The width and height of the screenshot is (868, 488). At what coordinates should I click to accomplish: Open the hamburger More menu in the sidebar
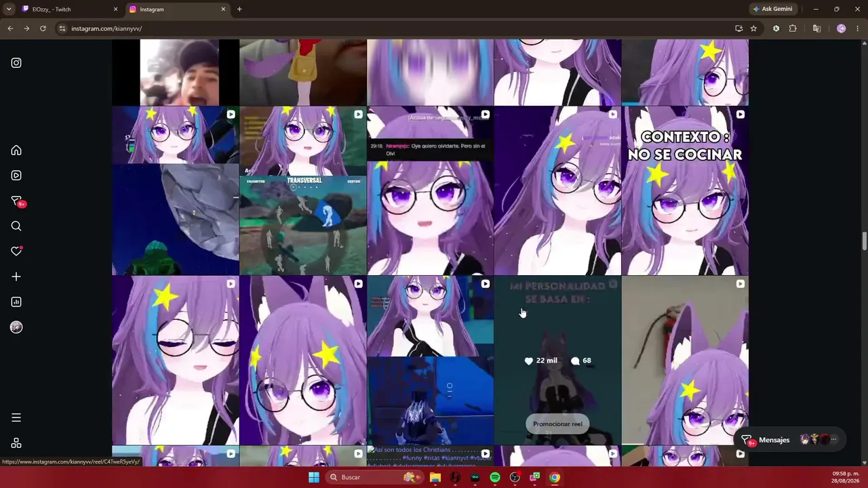point(16,418)
